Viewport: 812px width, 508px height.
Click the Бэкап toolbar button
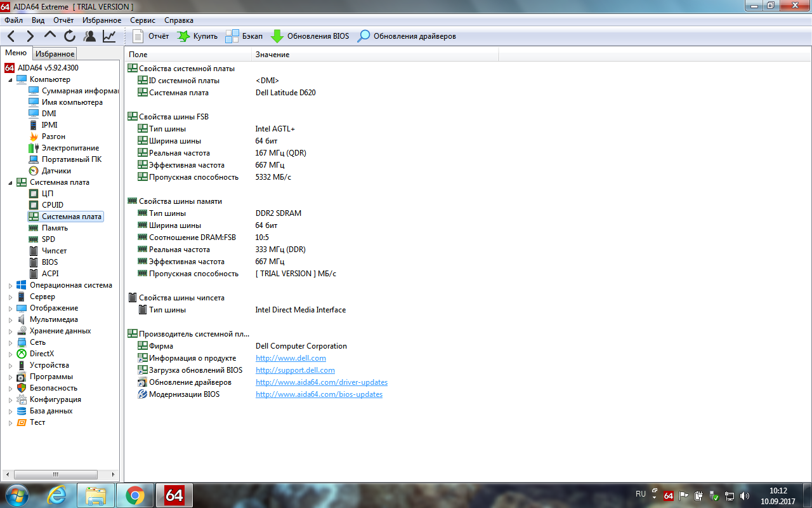[x=244, y=36]
